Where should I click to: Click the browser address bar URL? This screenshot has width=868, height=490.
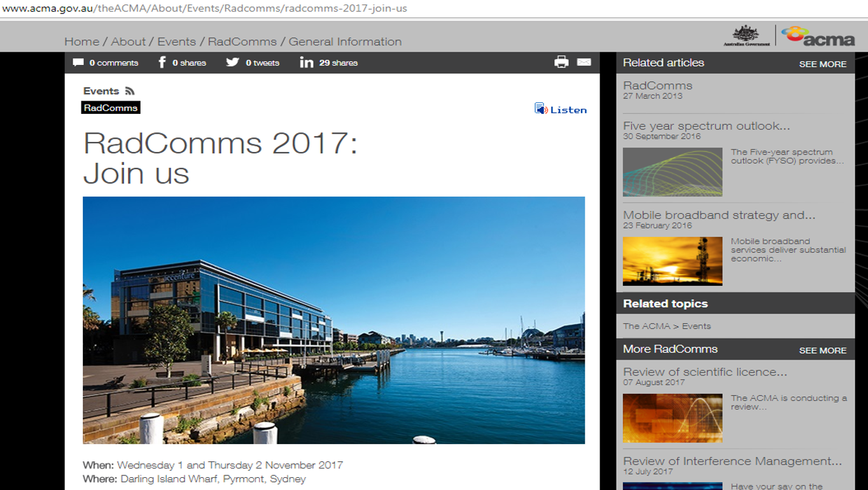pyautogui.click(x=204, y=8)
